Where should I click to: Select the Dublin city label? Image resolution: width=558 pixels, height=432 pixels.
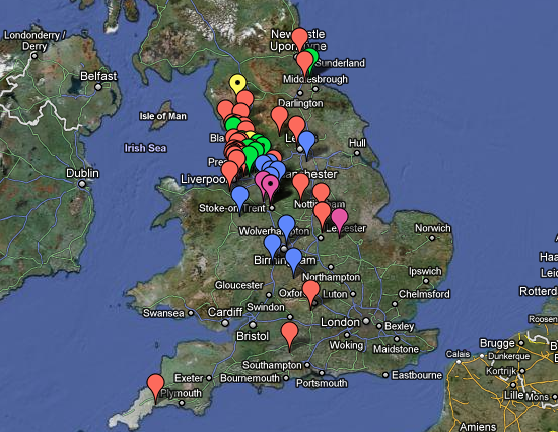point(82,173)
